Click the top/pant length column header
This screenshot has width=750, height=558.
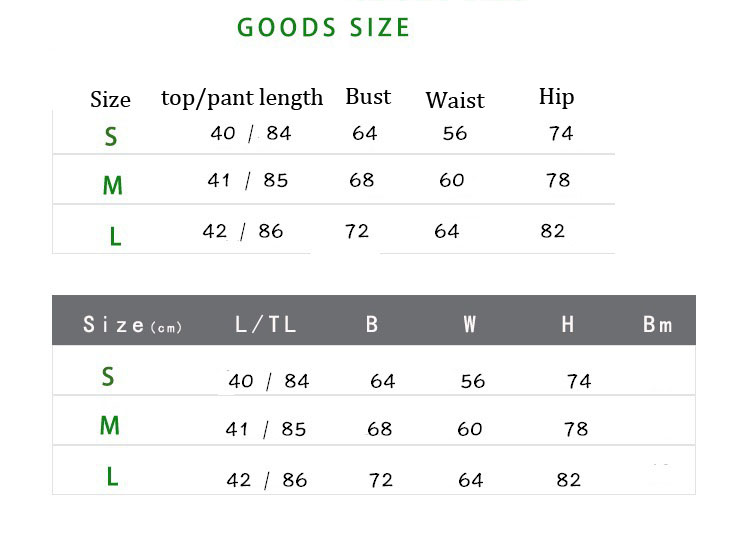click(x=242, y=97)
